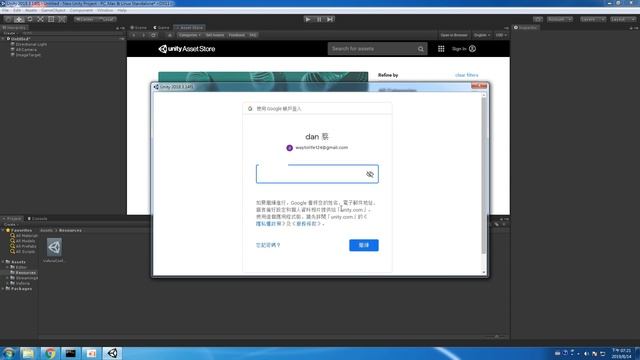Screen dimensions: 640x360
Task: Select the Project tab
Action: (x=12, y=219)
